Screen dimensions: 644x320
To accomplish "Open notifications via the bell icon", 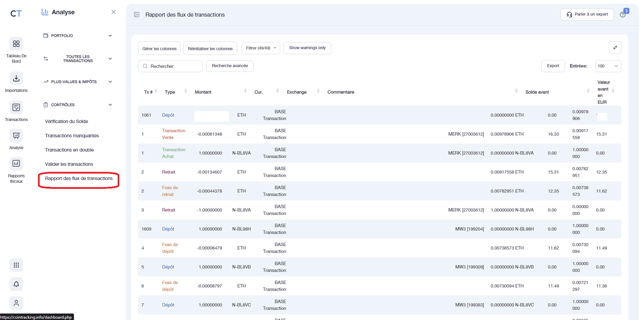I will [16, 284].
